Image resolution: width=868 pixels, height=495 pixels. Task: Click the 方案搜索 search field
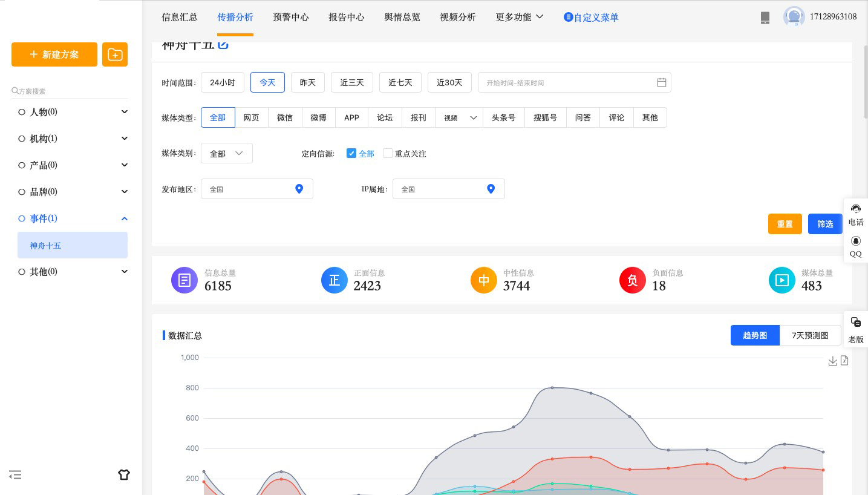click(70, 91)
